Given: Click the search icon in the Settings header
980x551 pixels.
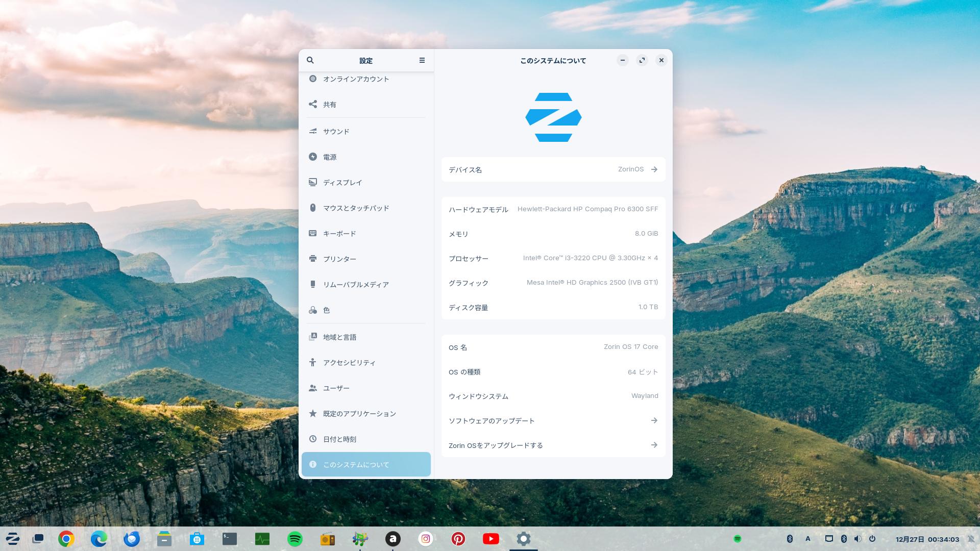Looking at the screenshot, I should click(x=310, y=60).
